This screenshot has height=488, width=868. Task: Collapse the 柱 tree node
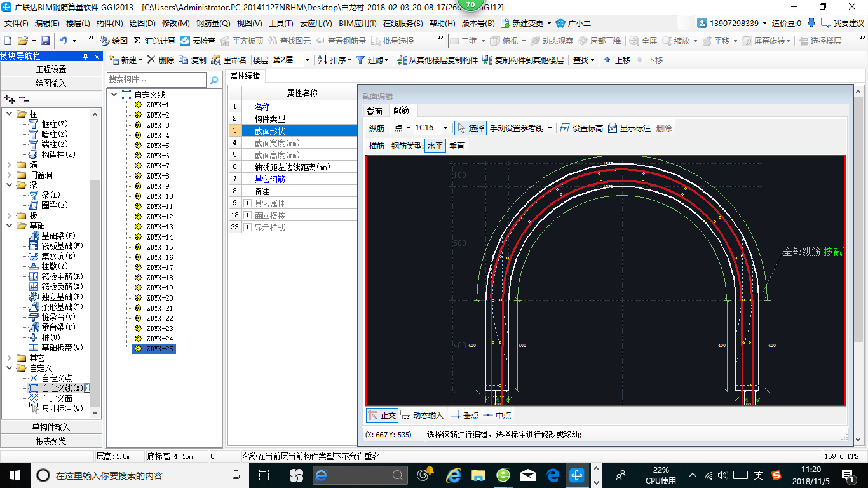point(10,114)
